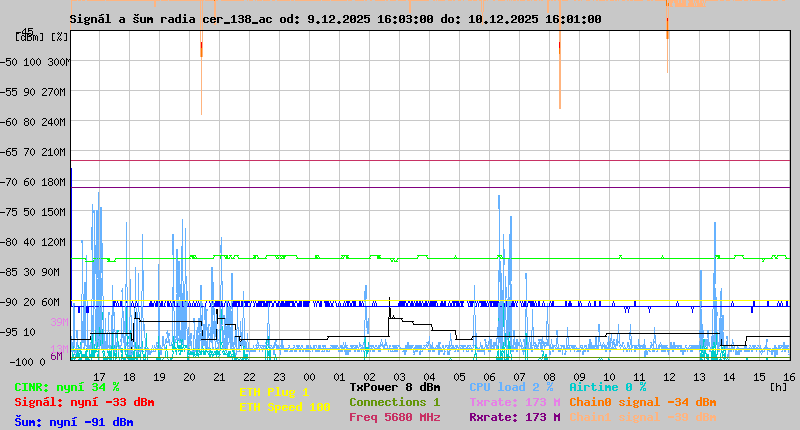Click hour '01' on the time axis
The image size is (800, 430).
[x=339, y=377]
